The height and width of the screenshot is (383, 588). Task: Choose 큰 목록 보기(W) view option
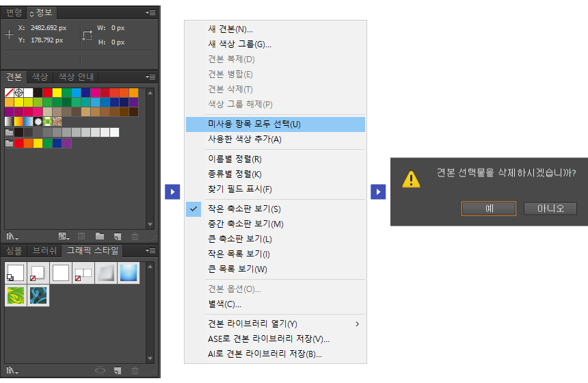276,269
